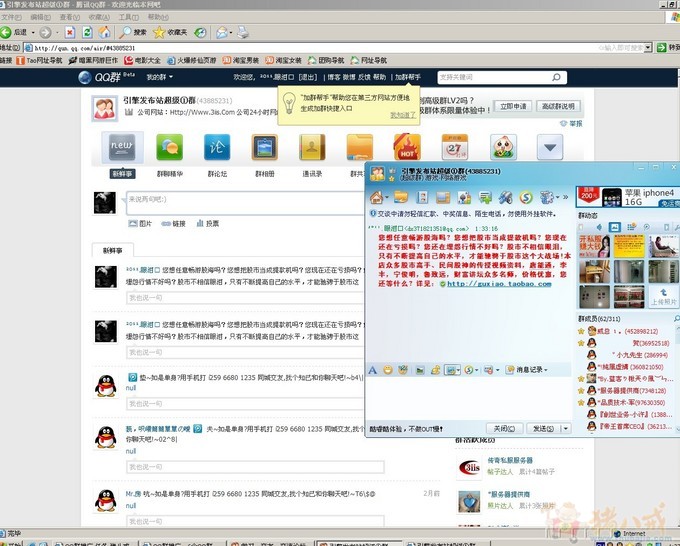Click the 上传照片 upload tile
680x546 pixels.
[x=664, y=297]
